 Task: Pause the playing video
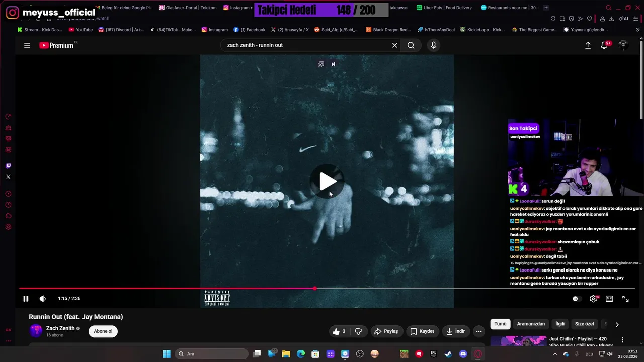tap(26, 299)
